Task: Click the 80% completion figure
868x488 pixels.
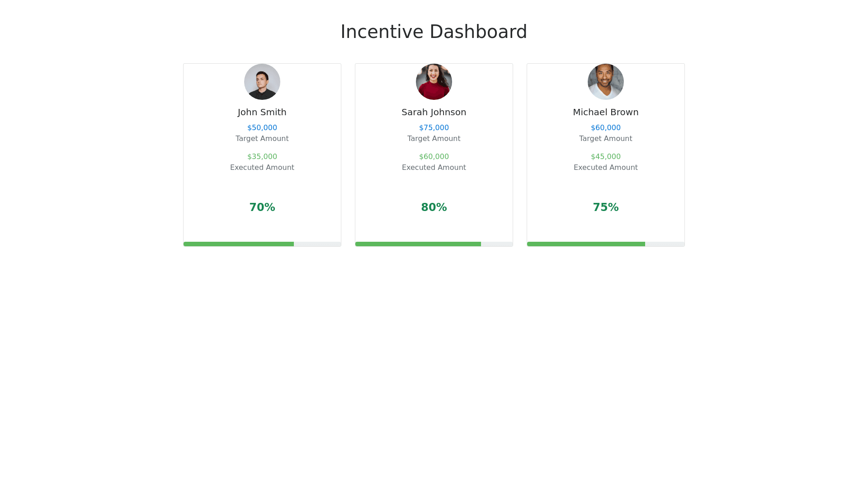Action: pyautogui.click(x=434, y=207)
